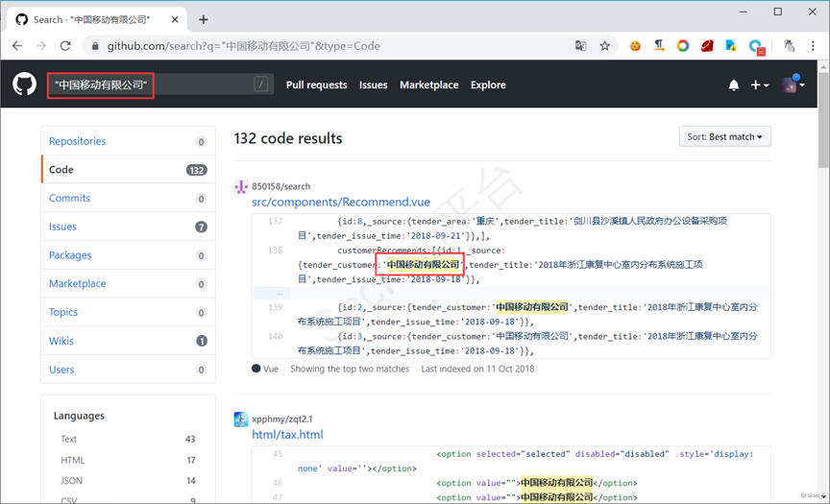The width and height of the screenshot is (830, 504).
Task: Open the 850158/search owner avatar
Action: [241, 186]
